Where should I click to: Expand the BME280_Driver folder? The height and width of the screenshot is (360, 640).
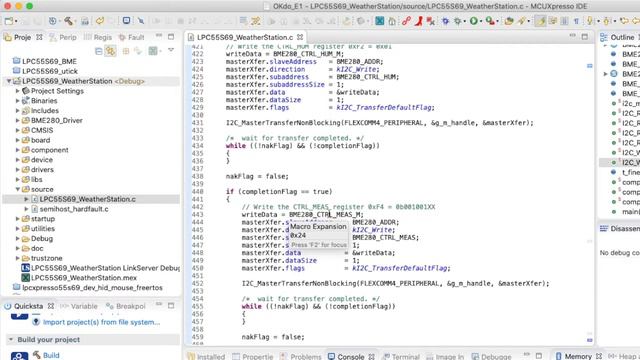click(x=18, y=120)
